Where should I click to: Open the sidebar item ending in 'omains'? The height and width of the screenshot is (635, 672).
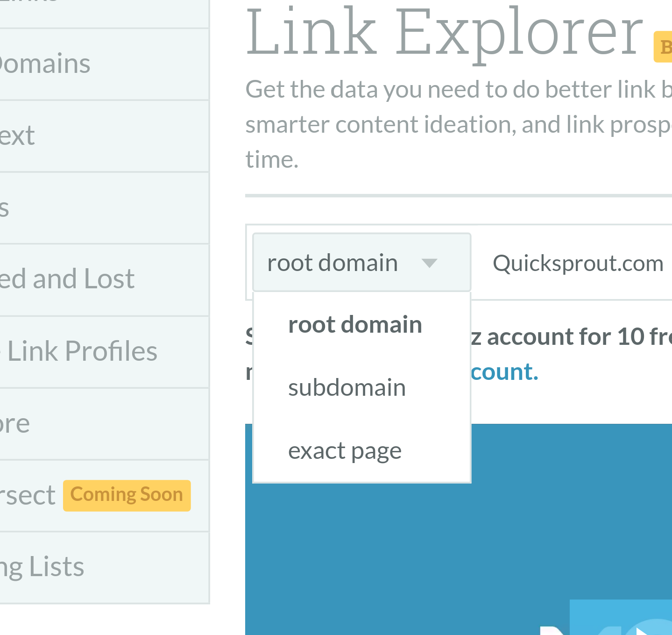pos(104,64)
